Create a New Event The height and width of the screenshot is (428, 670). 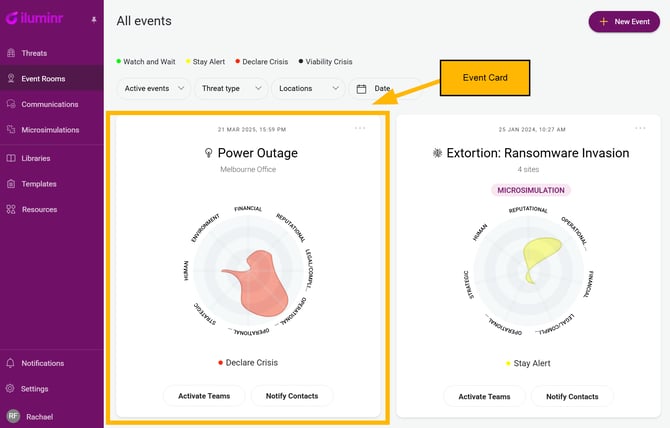pos(624,22)
